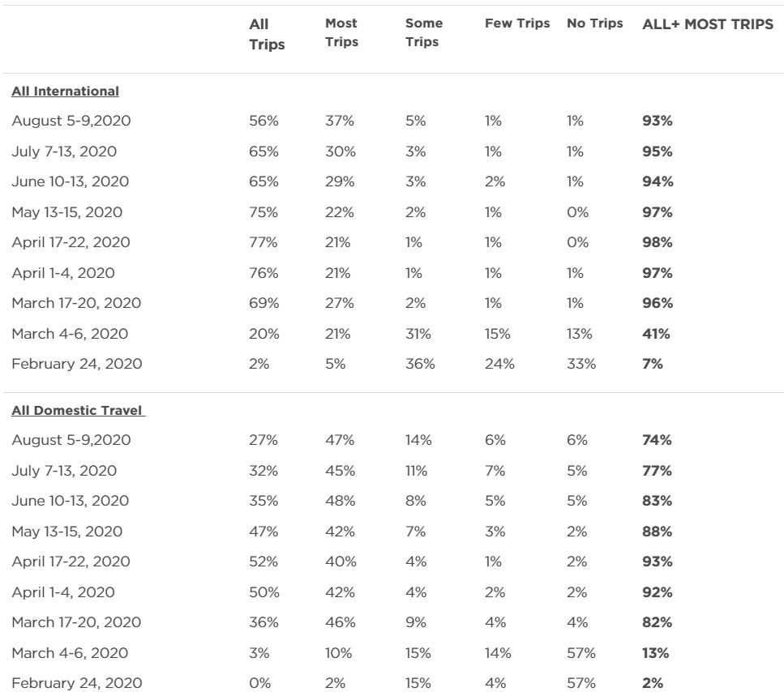Click the Some Trips column header
Screen dimensions: 784x692
(x=423, y=32)
